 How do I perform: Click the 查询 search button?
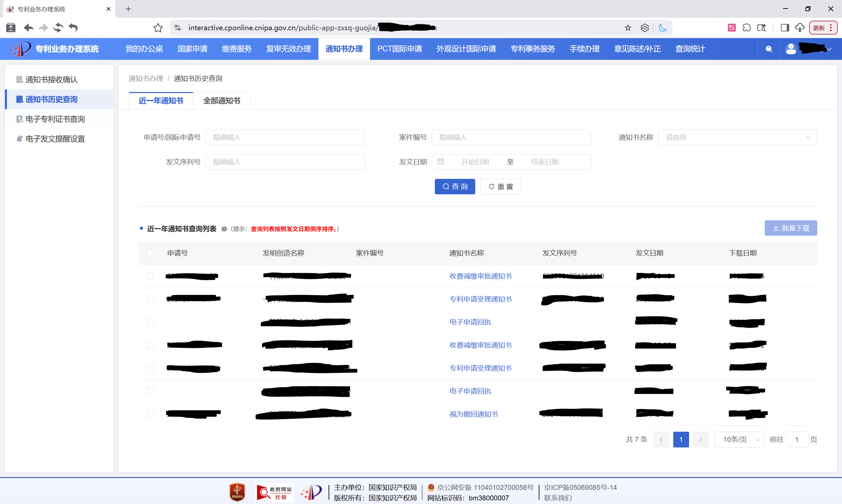[x=455, y=186]
